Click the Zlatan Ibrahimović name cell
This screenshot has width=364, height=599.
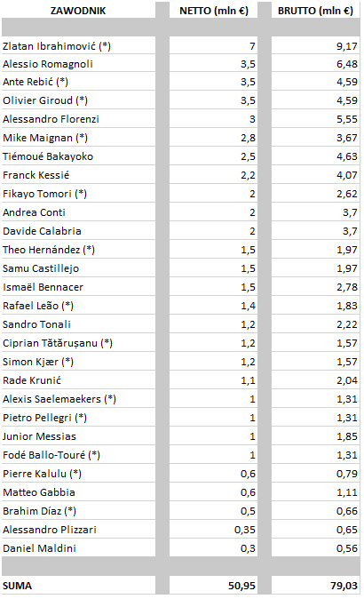[x=78, y=46]
